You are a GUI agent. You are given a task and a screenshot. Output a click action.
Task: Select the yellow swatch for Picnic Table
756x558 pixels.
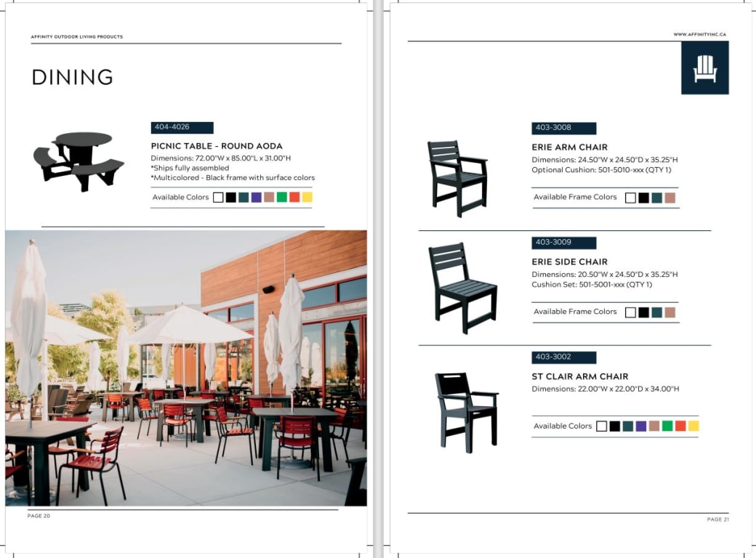[x=307, y=196]
